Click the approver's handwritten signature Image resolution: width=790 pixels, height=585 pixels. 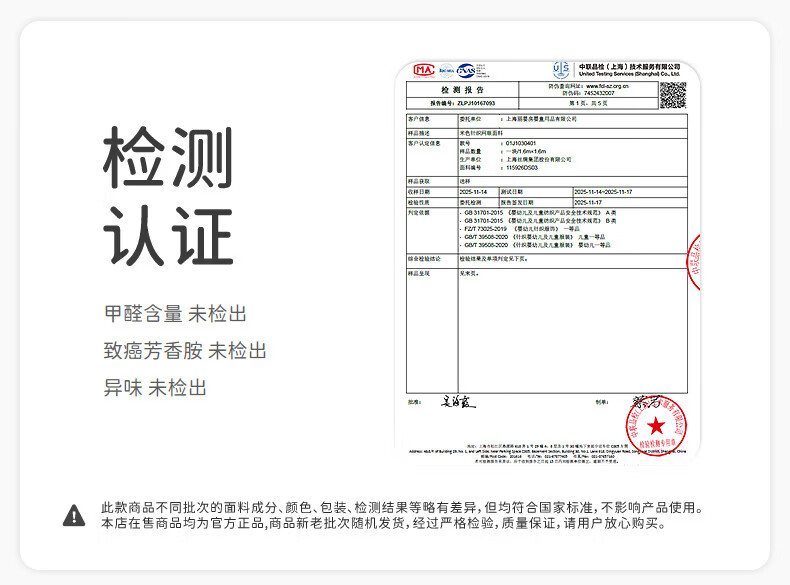(x=459, y=402)
